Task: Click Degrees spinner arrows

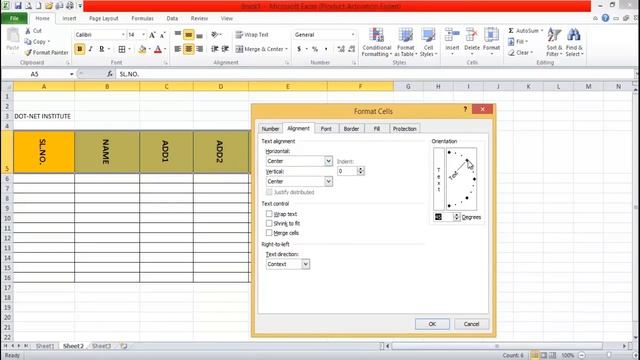Action: (x=457, y=217)
